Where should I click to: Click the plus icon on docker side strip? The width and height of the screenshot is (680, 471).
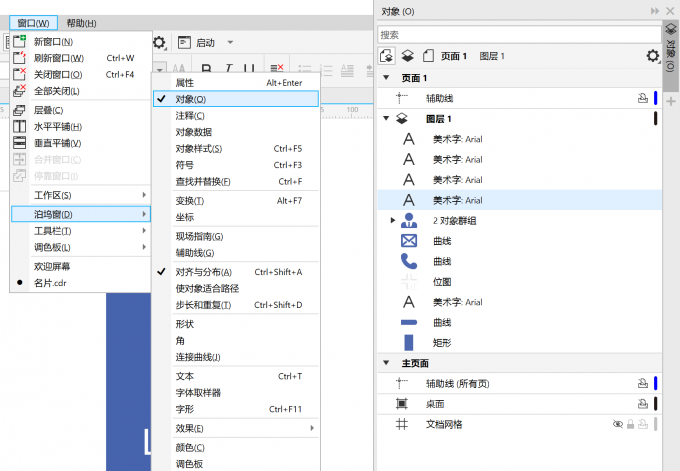tap(671, 101)
